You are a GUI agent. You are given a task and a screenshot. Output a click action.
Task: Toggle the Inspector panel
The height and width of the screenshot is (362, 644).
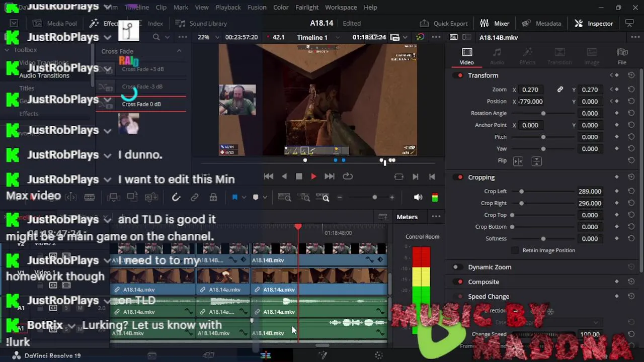point(594,23)
